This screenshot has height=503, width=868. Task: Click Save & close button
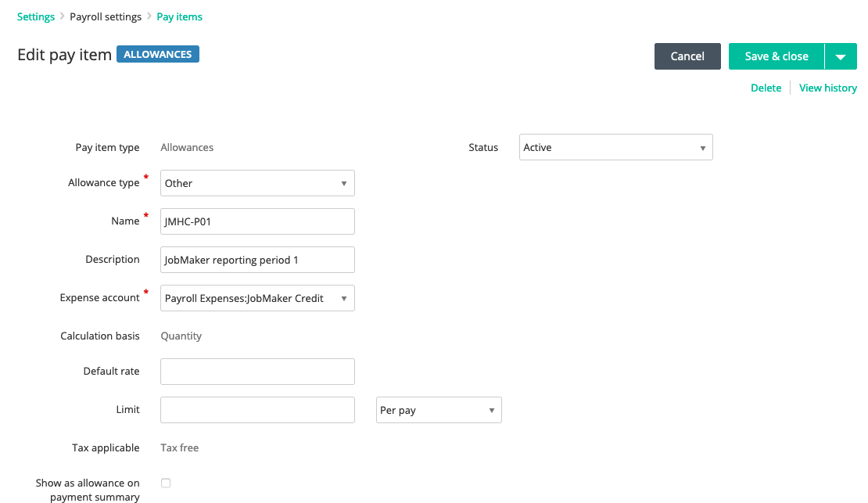[x=777, y=56]
